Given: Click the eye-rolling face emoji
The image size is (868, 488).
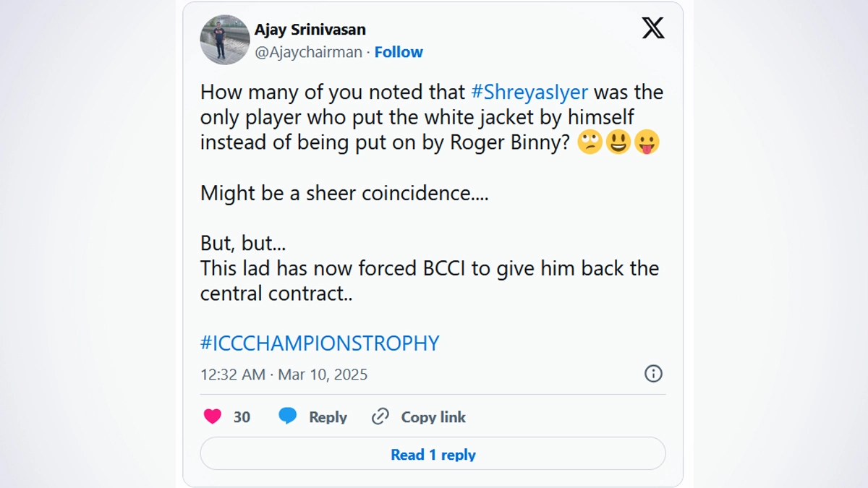Looking at the screenshot, I should [x=590, y=142].
